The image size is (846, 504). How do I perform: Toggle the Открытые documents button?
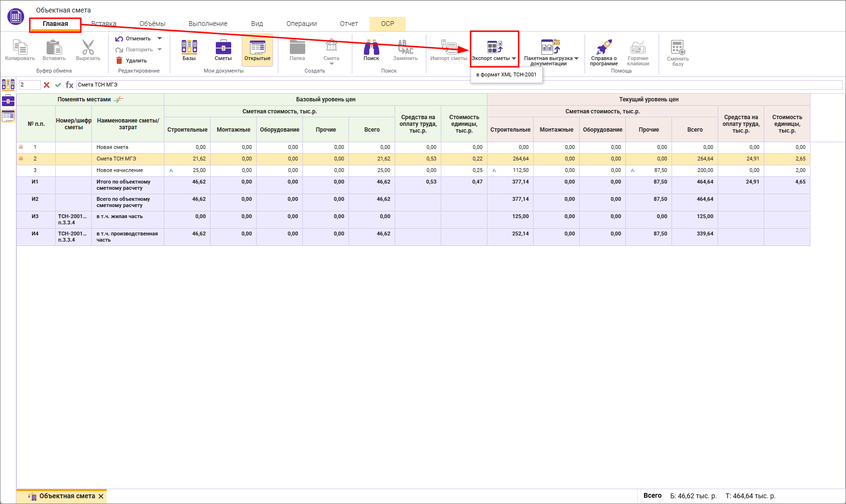[257, 50]
